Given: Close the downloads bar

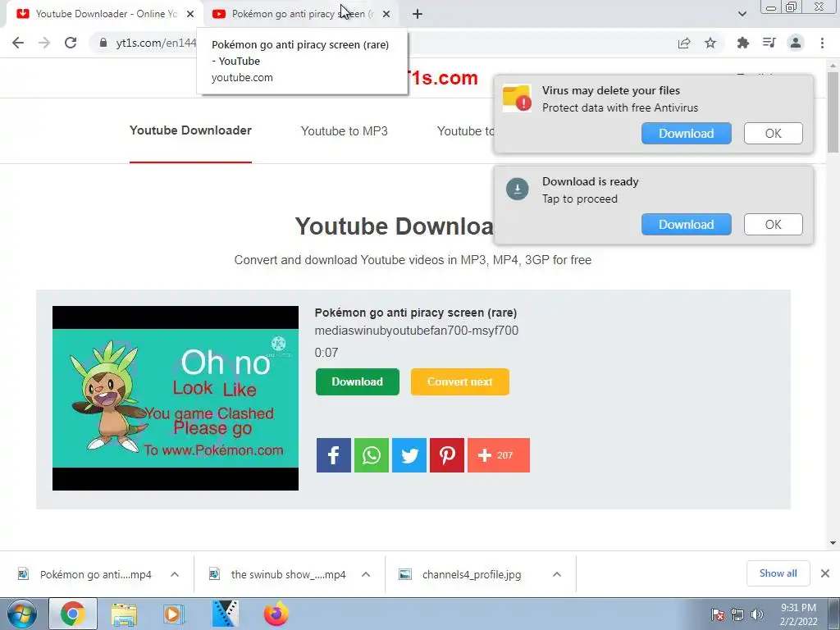Looking at the screenshot, I should (x=825, y=573).
